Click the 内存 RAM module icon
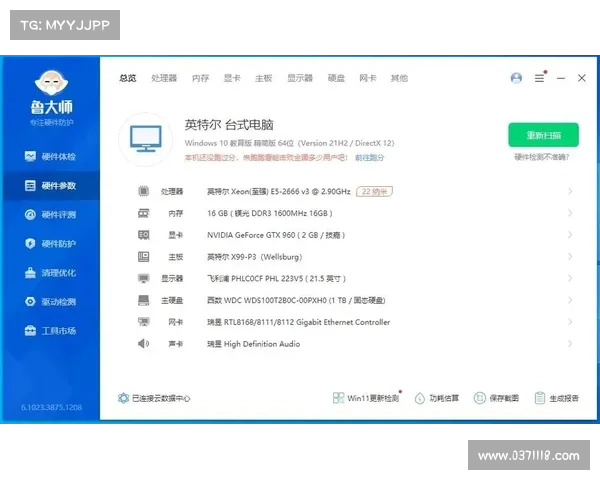Viewport: 600px width, 480px height. coord(143,213)
